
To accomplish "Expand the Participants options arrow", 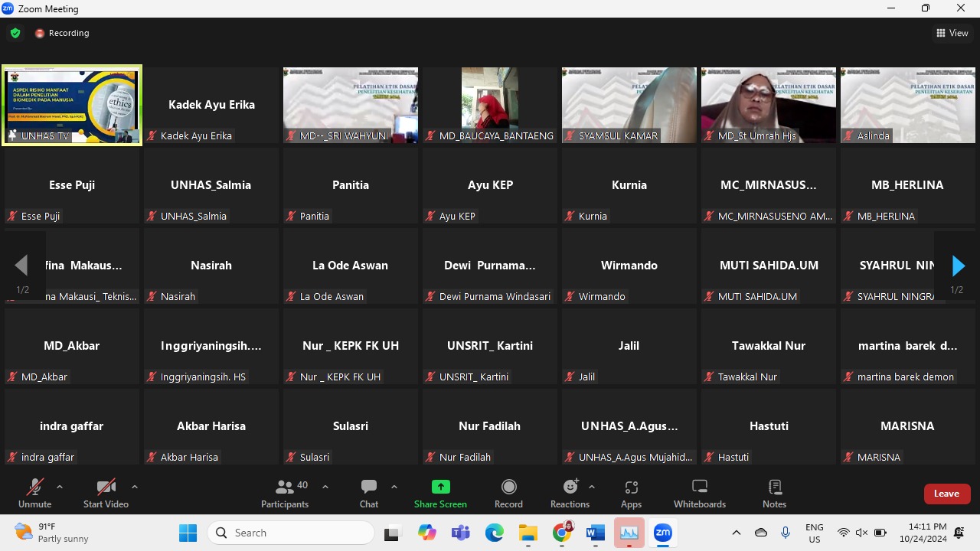I will (x=325, y=487).
